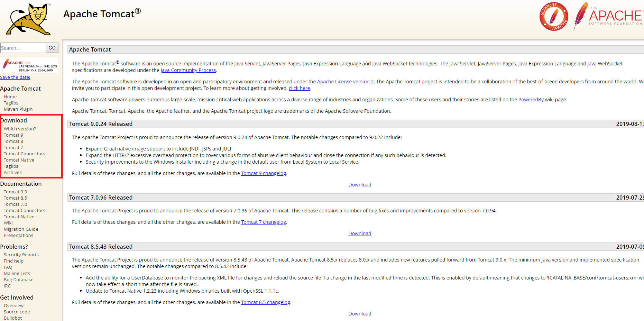This screenshot has width=644, height=321.
Task: Open the PoweredBy wiki link
Action: [531, 100]
